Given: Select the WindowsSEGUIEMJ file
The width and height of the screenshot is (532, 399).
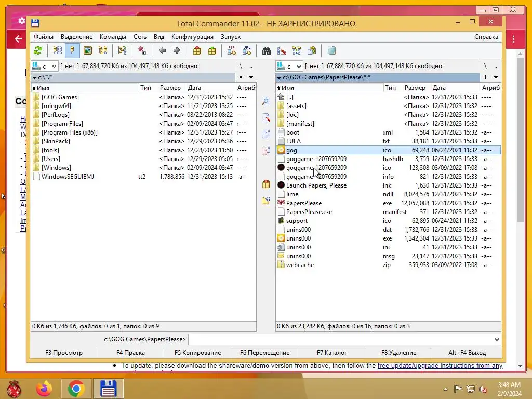Looking at the screenshot, I should coord(144,177).
